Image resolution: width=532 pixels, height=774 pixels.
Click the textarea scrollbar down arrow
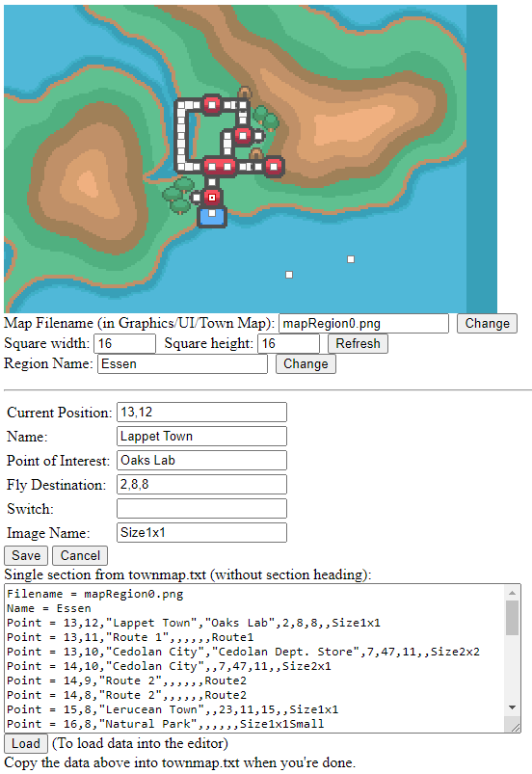(513, 707)
